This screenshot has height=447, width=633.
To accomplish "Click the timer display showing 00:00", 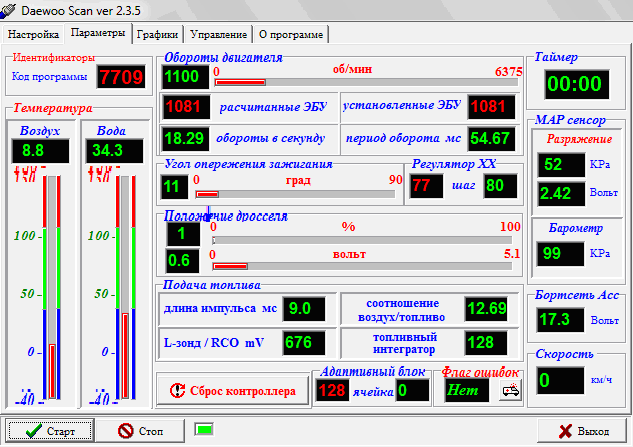I will click(579, 84).
